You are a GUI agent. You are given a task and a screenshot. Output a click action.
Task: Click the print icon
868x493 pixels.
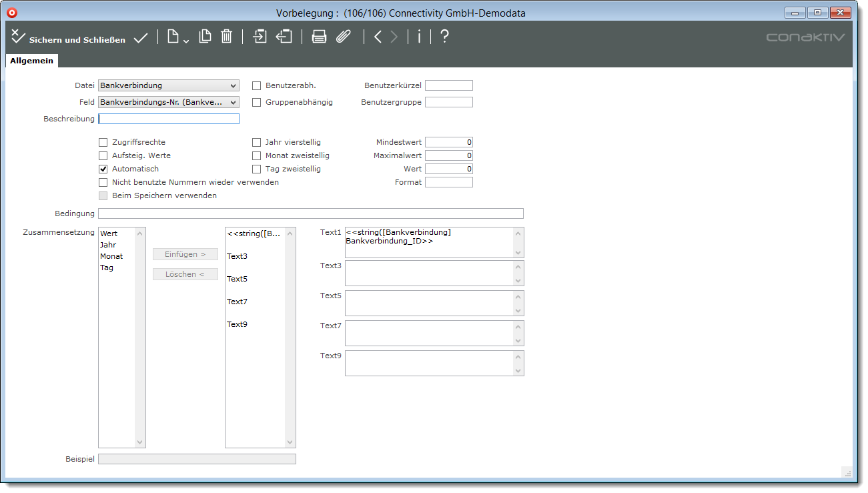point(319,37)
